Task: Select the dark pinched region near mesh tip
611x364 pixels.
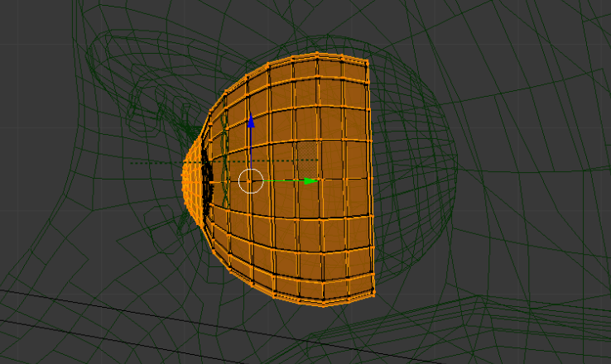Action: (x=201, y=178)
